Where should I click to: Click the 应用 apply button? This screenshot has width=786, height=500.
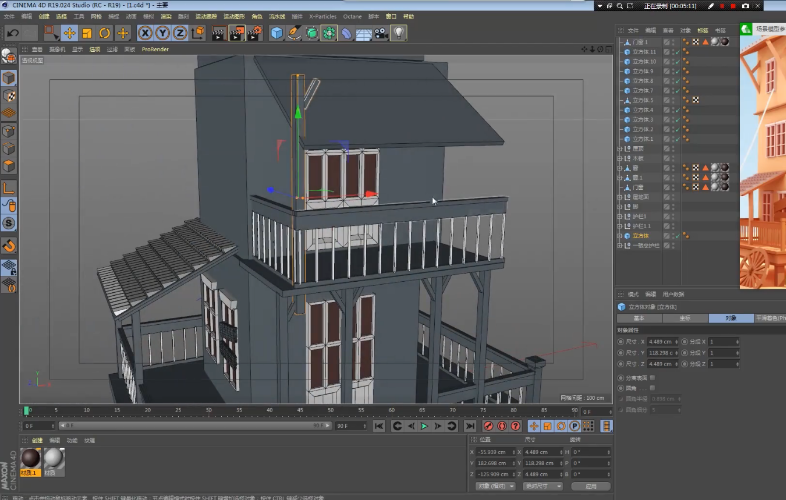(591, 486)
